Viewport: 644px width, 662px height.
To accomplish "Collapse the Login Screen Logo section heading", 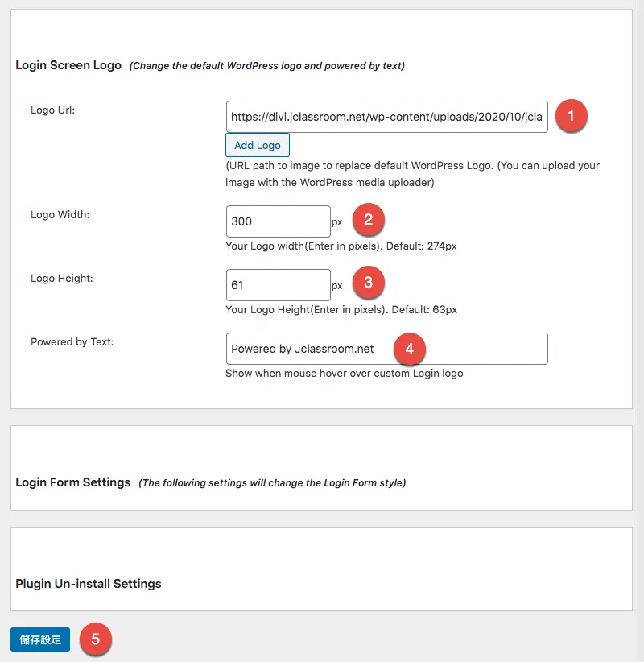I will (68, 65).
